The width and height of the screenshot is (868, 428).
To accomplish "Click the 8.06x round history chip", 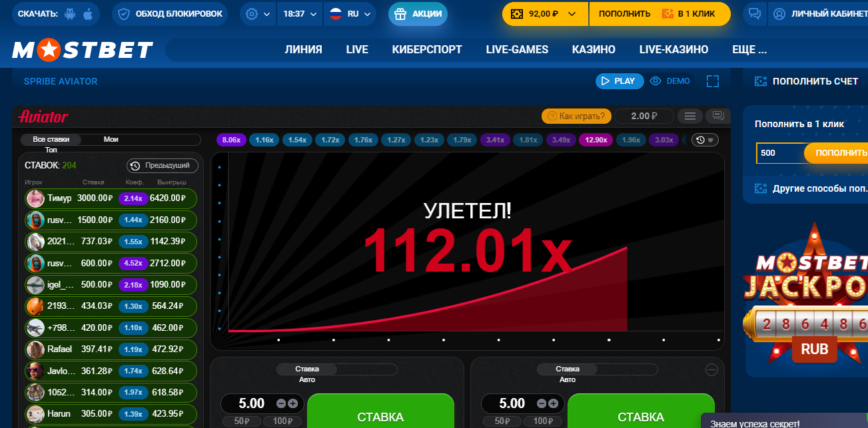I will (x=231, y=140).
